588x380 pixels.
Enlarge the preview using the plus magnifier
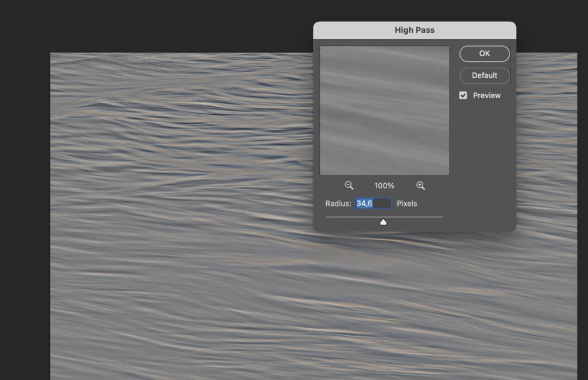point(420,185)
